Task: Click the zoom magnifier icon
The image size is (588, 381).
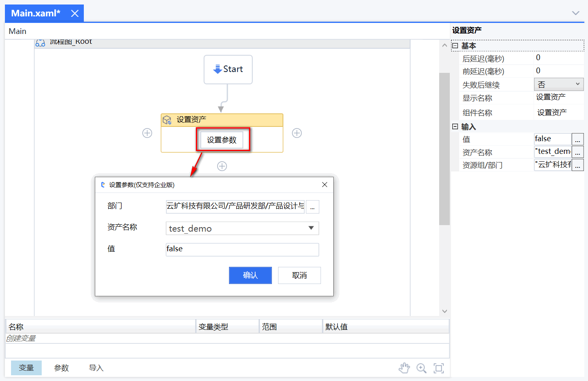Action: click(x=421, y=368)
